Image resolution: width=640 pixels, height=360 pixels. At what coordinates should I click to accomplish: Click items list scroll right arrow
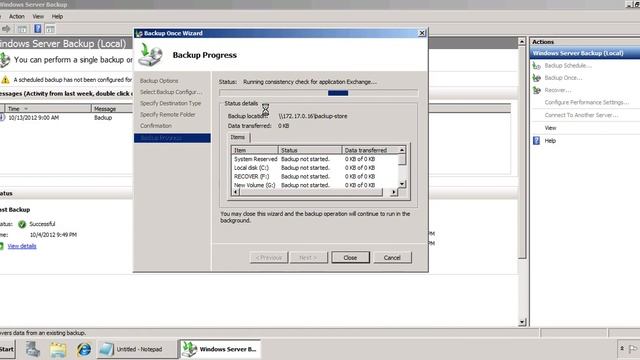393,192
